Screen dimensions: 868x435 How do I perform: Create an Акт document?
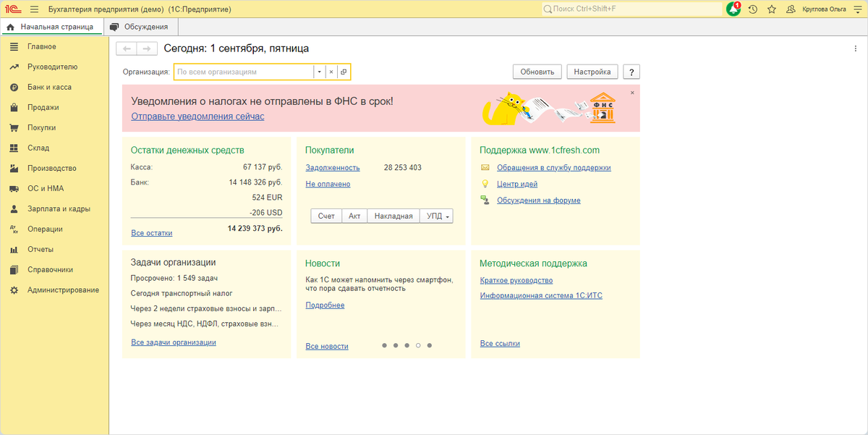(354, 216)
